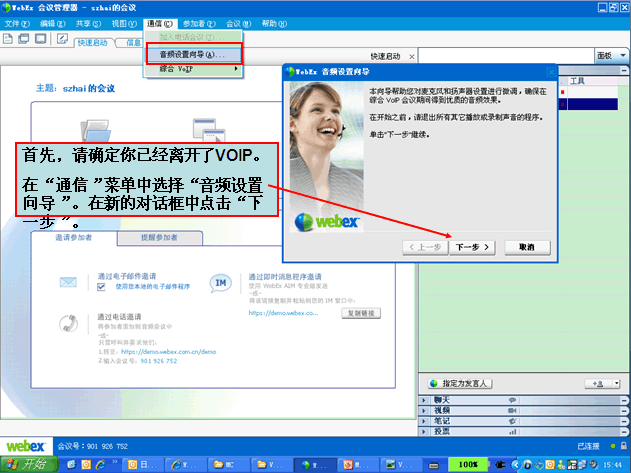Expand the 投票 polling panel arrow
631x473 pixels.
(423, 432)
